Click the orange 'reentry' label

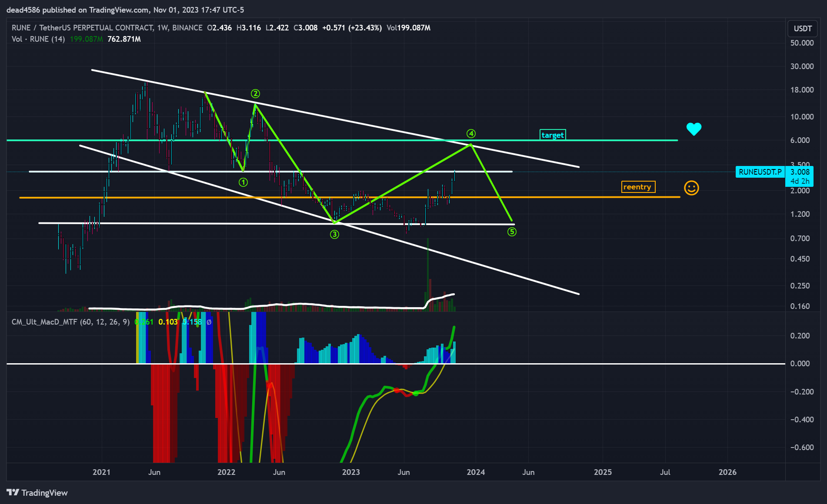(638, 187)
